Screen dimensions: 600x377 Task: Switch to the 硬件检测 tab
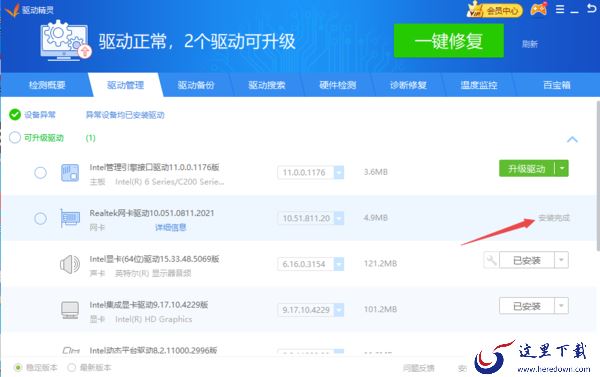(x=338, y=85)
